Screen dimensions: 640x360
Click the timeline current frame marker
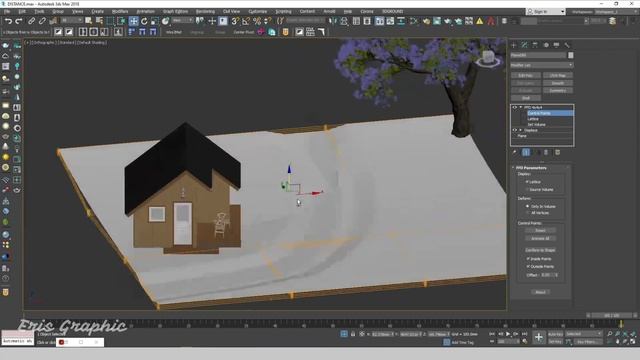click(x=621, y=324)
